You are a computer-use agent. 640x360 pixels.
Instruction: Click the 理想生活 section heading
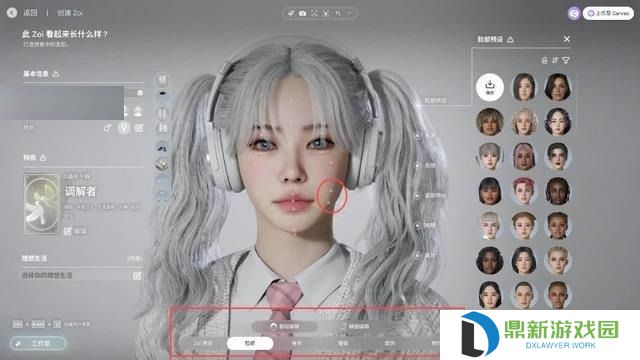(34, 258)
